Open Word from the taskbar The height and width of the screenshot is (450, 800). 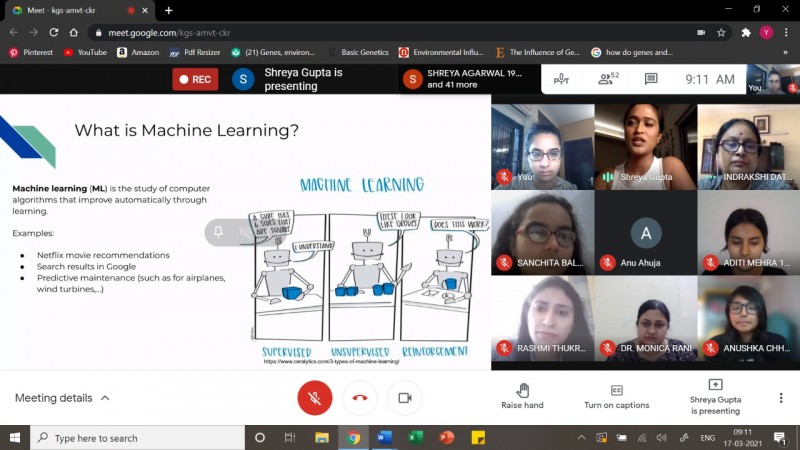tap(384, 438)
